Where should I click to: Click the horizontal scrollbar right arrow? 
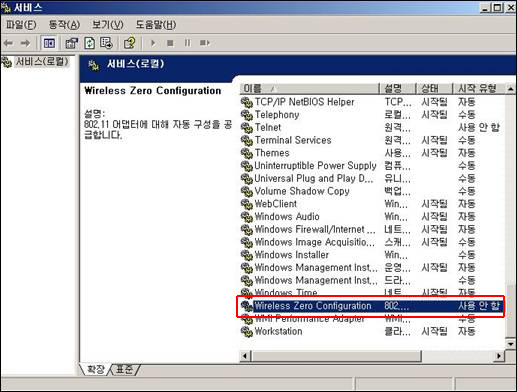(499, 356)
